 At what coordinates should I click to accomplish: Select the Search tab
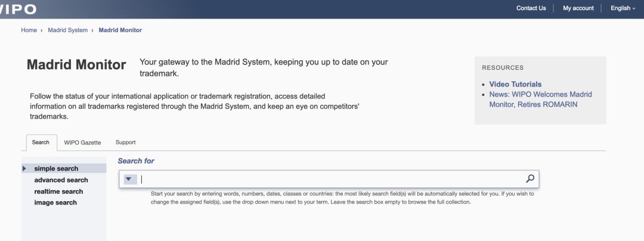[41, 142]
